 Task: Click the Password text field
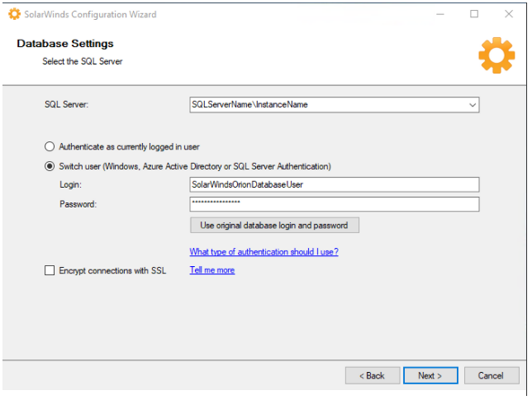click(x=334, y=204)
